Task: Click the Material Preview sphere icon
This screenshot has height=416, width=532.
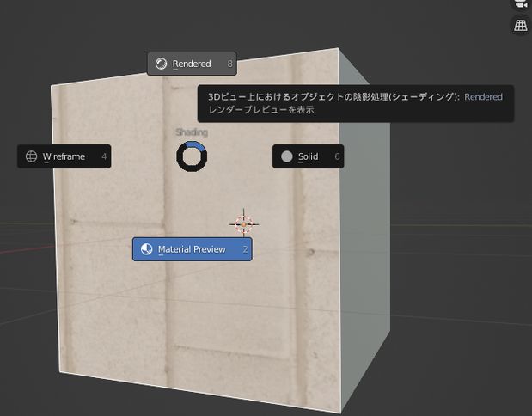Action: click(147, 249)
